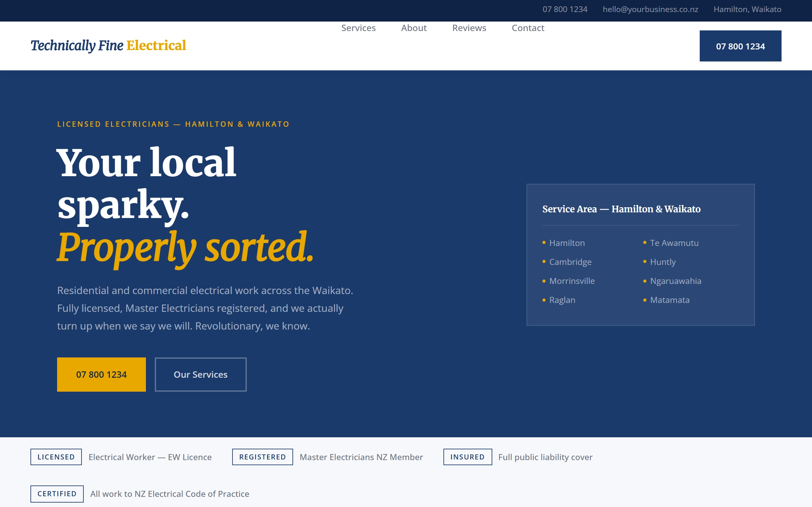Email hello@yourbusiness.co.nz from the top bar
This screenshot has width=812, height=507.
point(650,10)
